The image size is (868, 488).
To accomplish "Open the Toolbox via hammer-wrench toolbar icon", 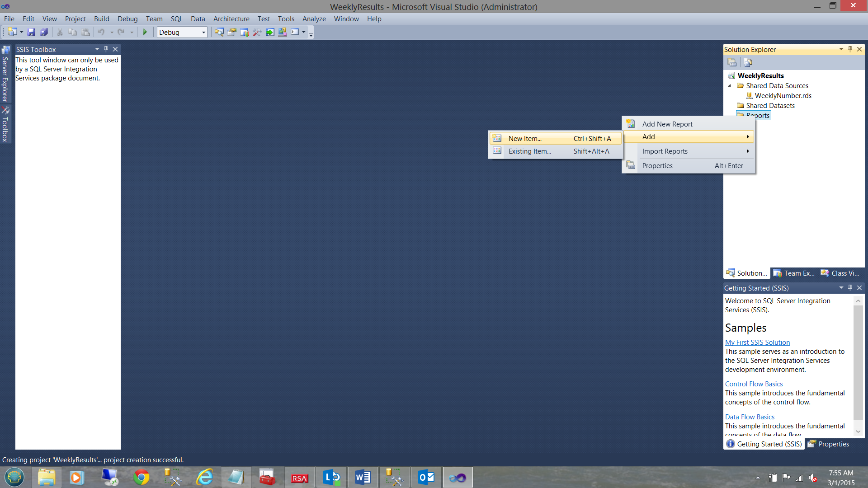I will tap(257, 32).
